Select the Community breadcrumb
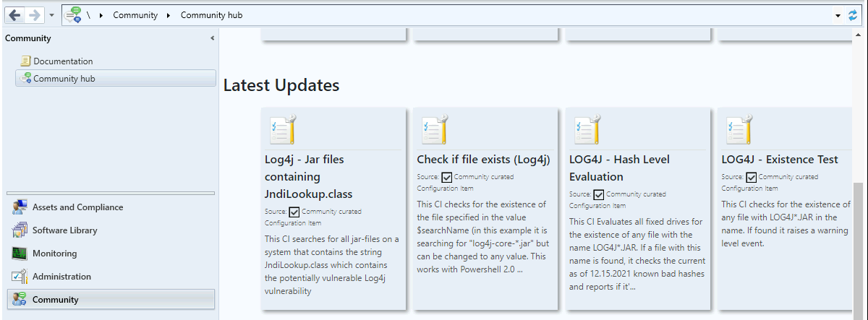868x320 pixels. click(x=135, y=15)
